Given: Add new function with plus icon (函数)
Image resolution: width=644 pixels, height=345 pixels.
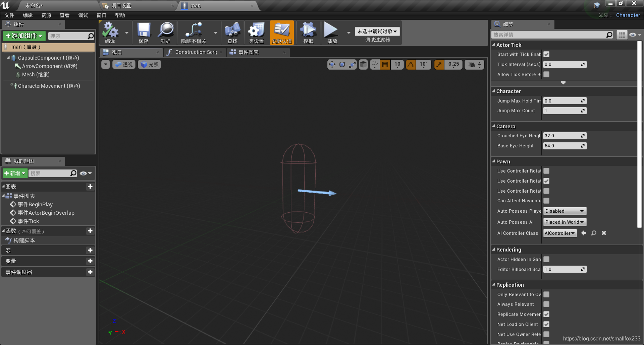Looking at the screenshot, I should 90,231.
